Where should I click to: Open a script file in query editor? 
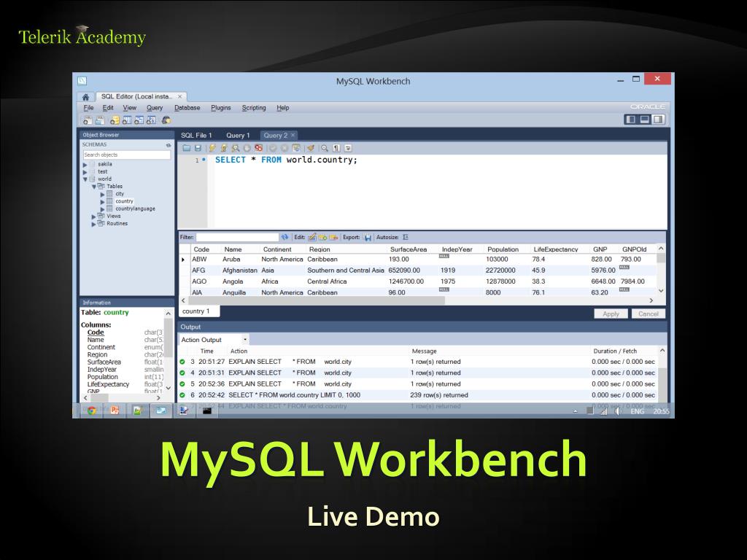(186, 148)
